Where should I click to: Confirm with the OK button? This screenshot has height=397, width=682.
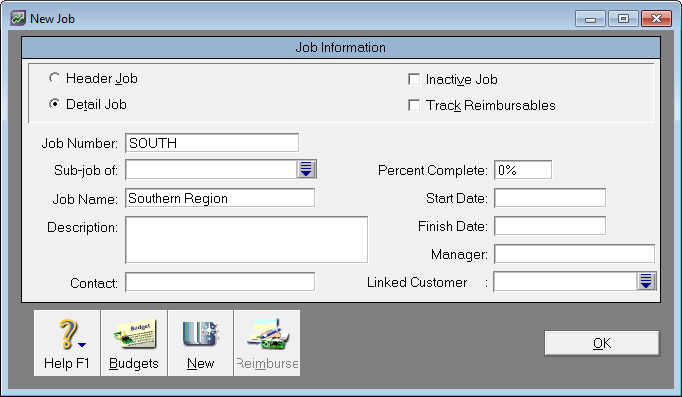tap(602, 344)
